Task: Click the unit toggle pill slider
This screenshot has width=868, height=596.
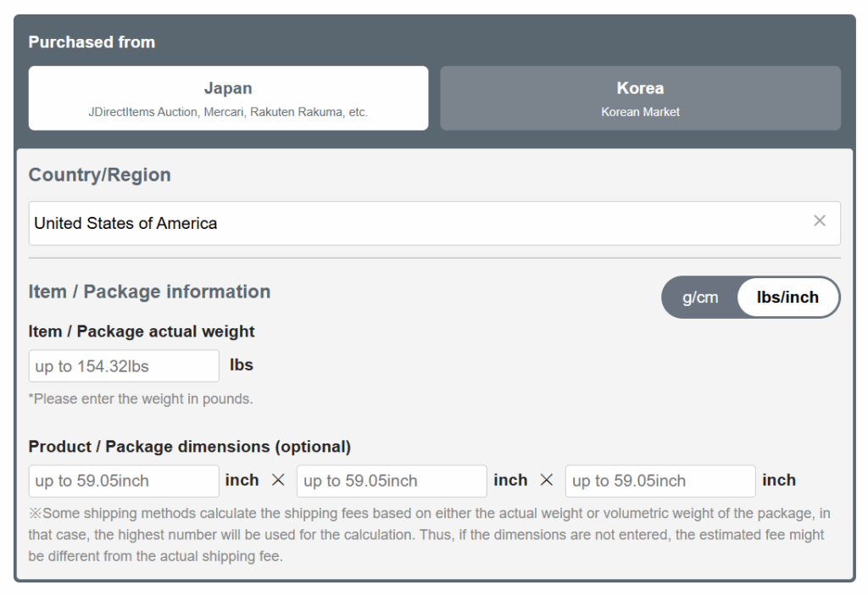Action: point(750,297)
